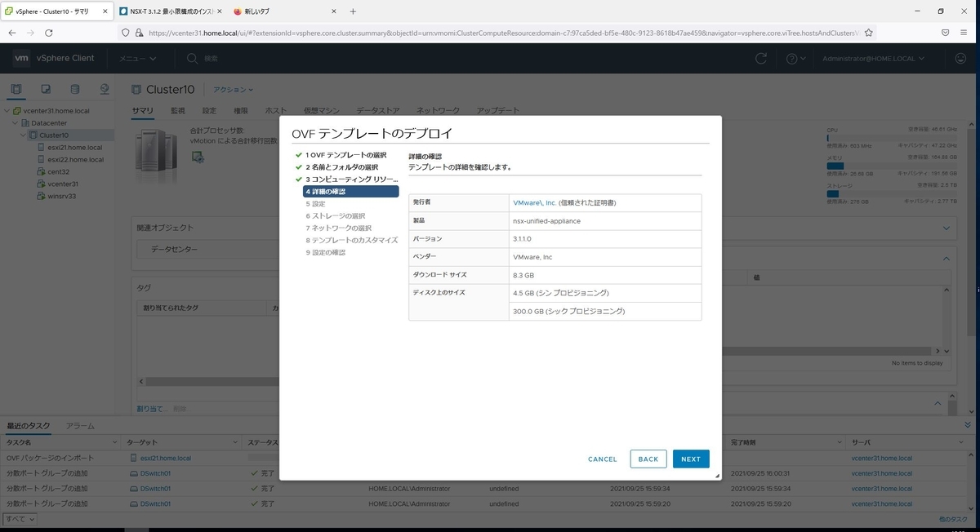Click the refresh icon in vSphere header

[x=761, y=59]
